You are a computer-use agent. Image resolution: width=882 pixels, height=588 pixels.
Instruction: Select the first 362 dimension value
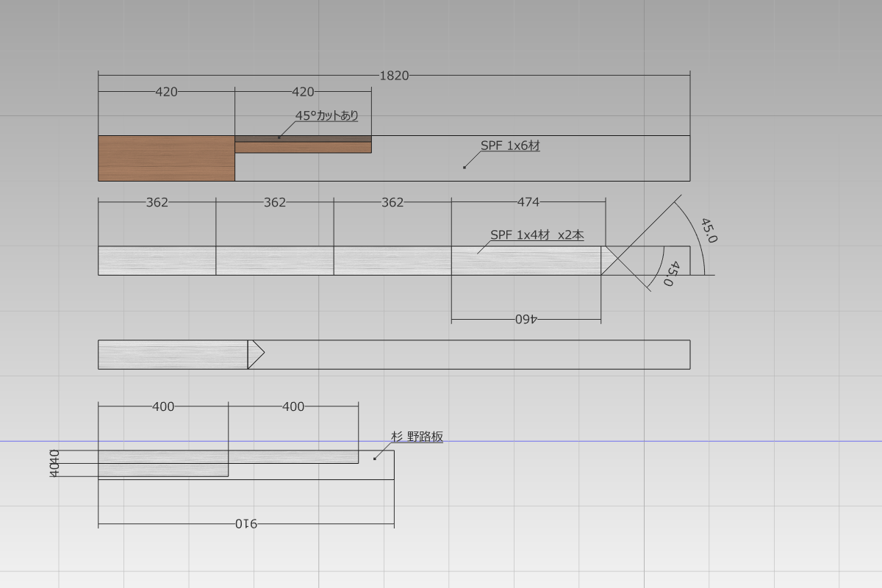[x=157, y=202]
